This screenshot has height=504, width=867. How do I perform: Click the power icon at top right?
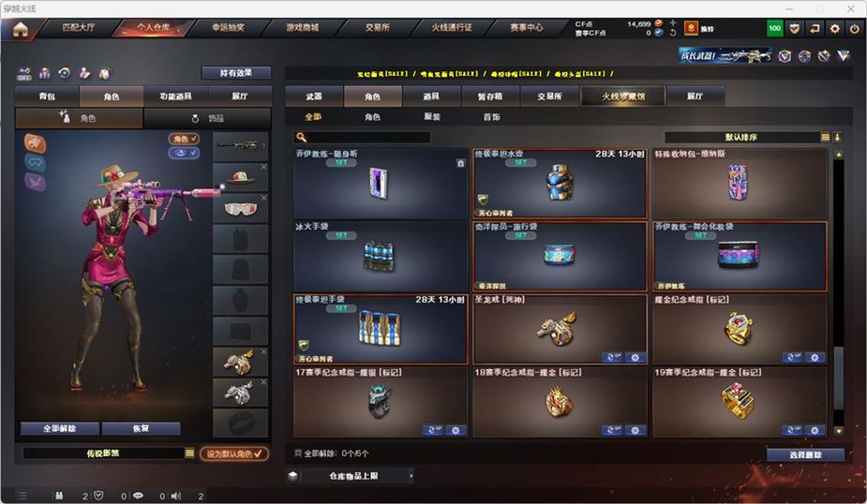click(855, 29)
